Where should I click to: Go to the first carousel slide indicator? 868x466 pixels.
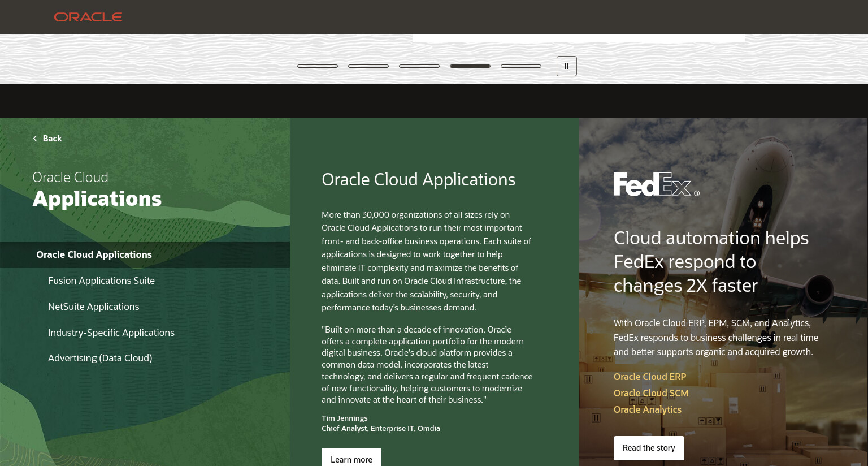(x=318, y=66)
